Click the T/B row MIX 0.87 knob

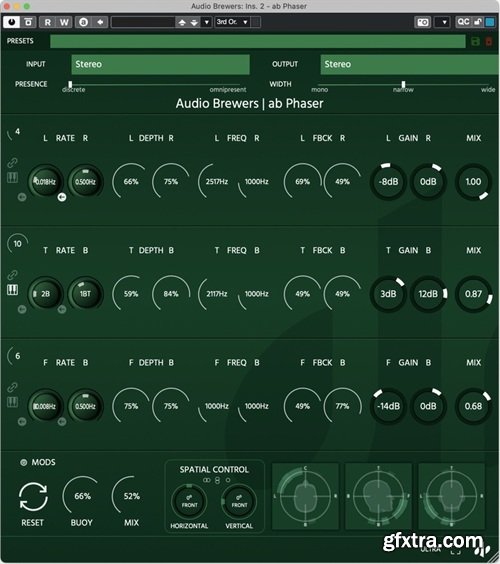[x=473, y=294]
